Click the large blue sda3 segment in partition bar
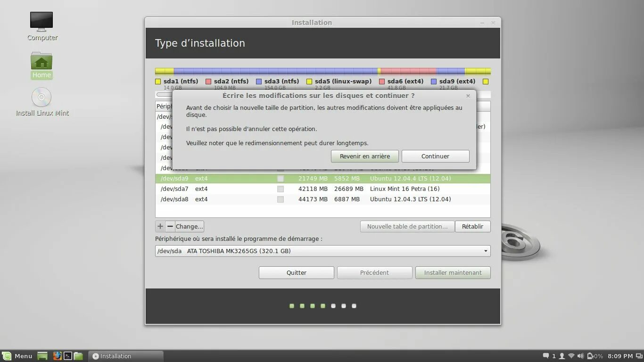The width and height of the screenshot is (644, 362). [x=276, y=71]
